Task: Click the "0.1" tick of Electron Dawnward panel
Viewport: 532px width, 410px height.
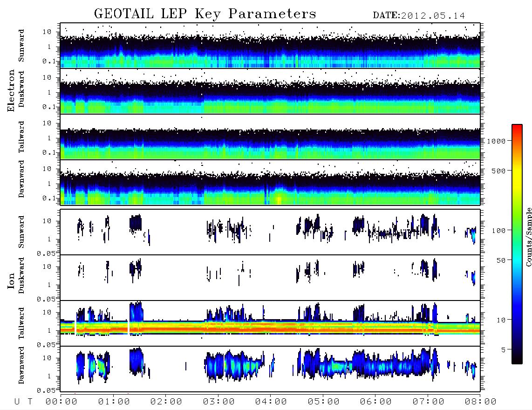Action: [x=49, y=198]
